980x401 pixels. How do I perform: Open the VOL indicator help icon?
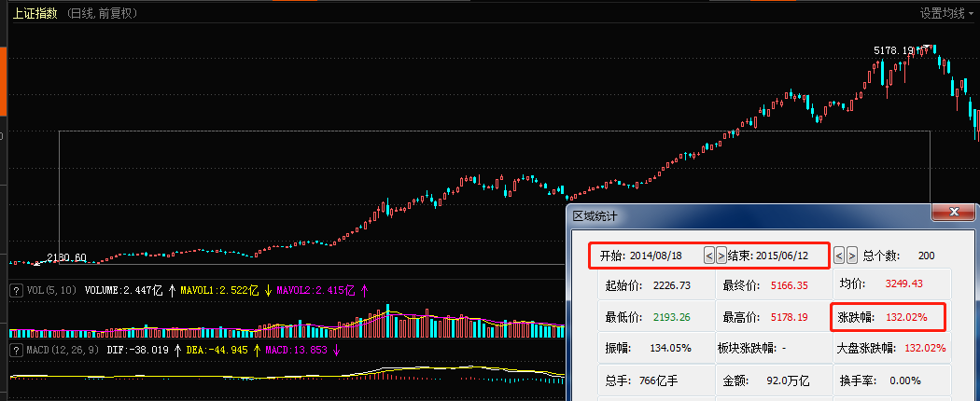[x=15, y=290]
